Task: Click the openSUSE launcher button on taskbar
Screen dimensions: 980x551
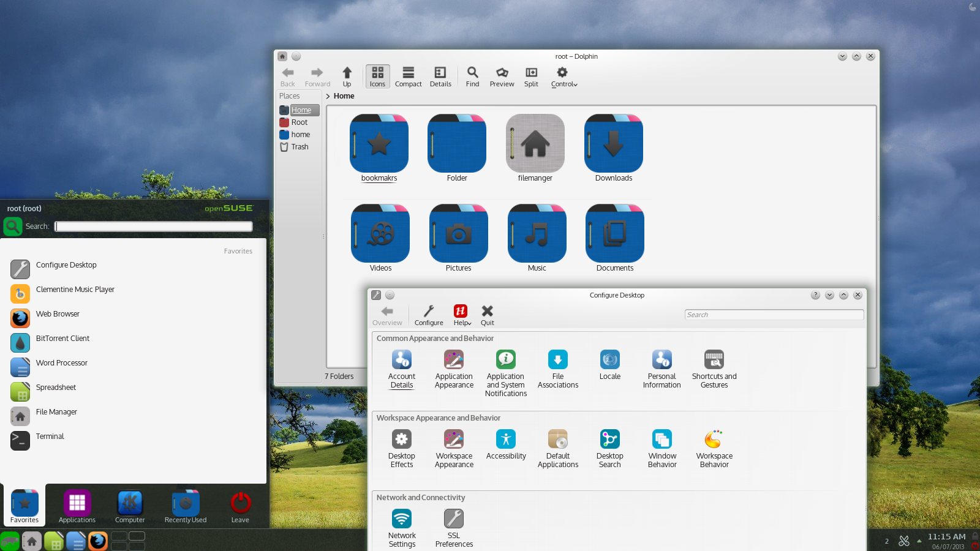Action: (10, 541)
